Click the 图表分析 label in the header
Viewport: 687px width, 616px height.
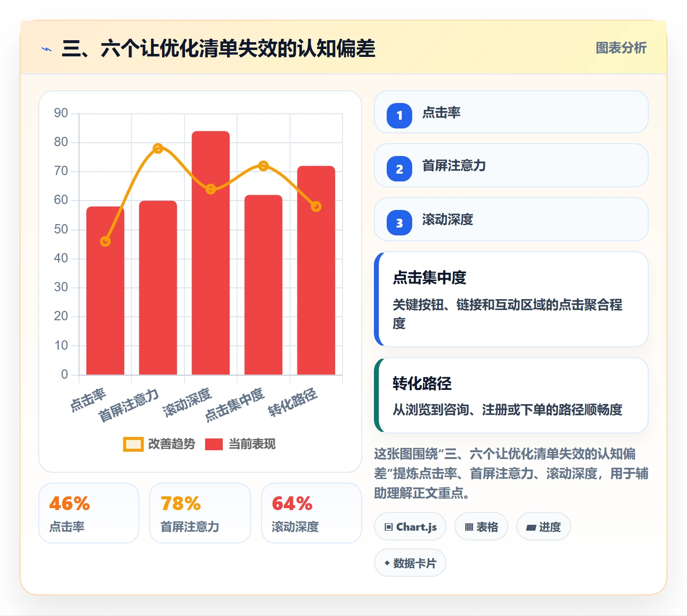pyautogui.click(x=621, y=48)
